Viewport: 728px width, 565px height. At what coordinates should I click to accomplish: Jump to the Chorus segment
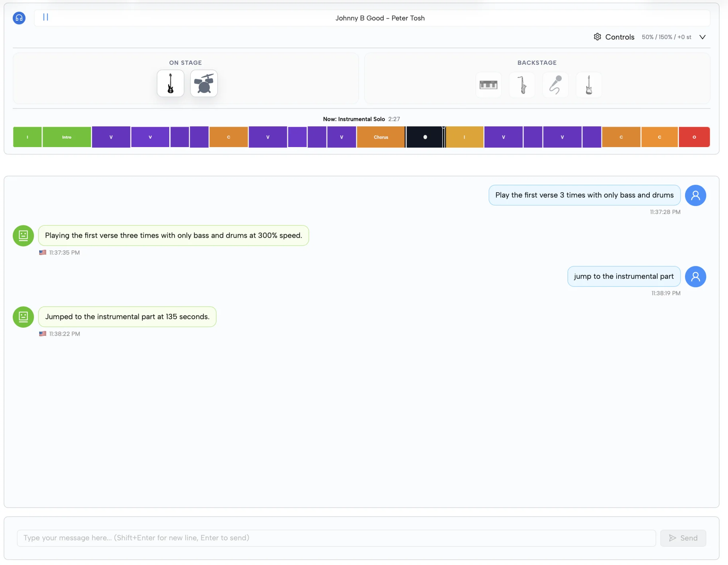point(381,137)
